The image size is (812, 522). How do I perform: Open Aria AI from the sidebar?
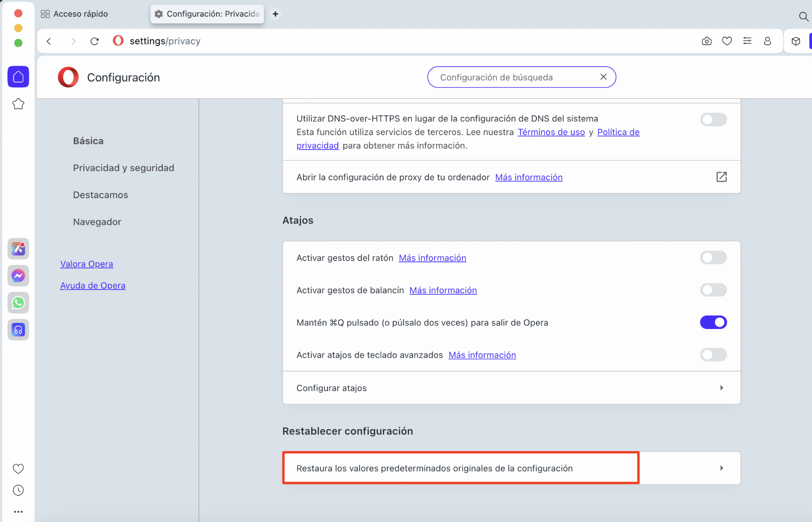coord(18,249)
